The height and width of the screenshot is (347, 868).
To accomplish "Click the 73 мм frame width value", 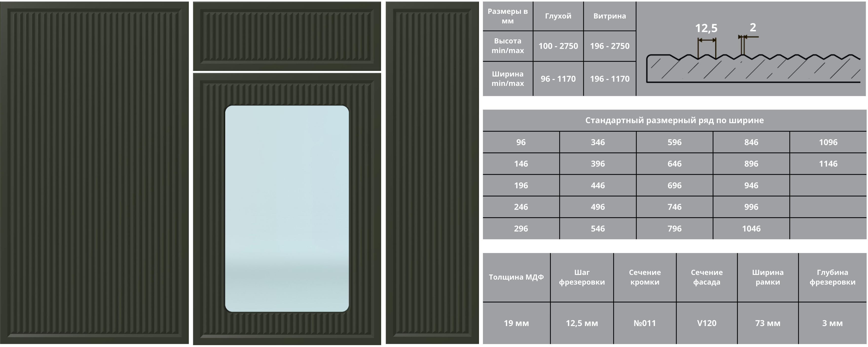I will coord(768,323).
